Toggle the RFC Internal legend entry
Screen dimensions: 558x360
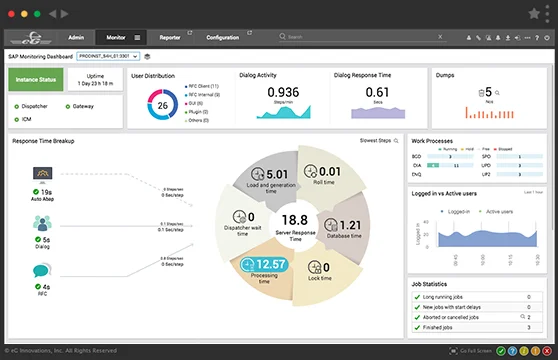point(202,95)
